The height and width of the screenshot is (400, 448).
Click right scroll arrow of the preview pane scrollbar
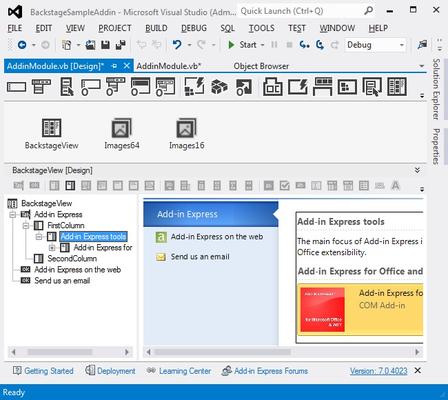417,352
